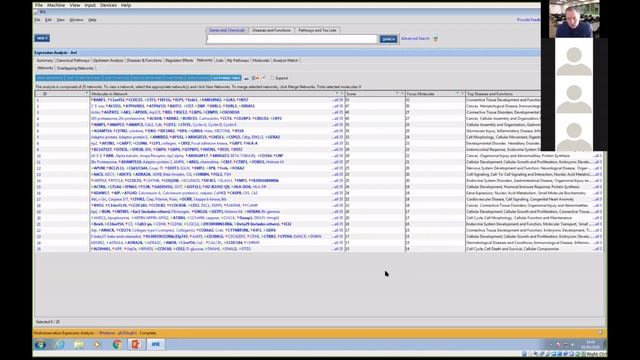Select the Pathways and Tox Lists search tab

[318, 30]
